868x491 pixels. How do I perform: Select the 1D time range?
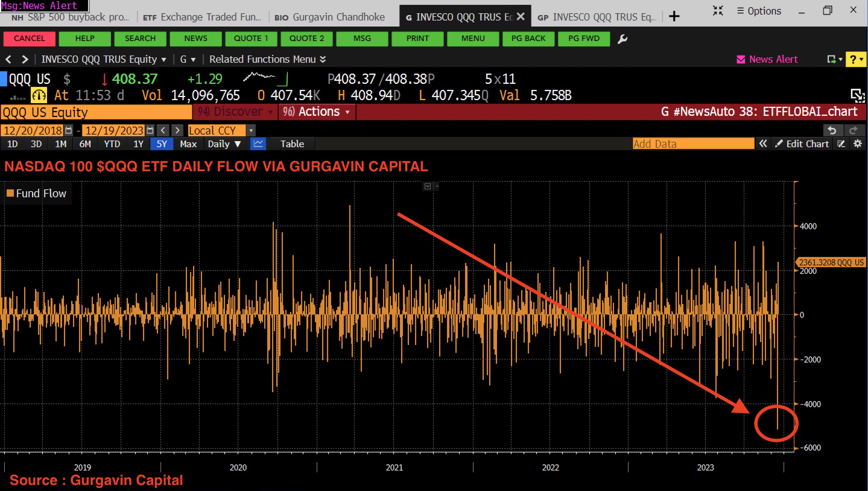(x=12, y=144)
